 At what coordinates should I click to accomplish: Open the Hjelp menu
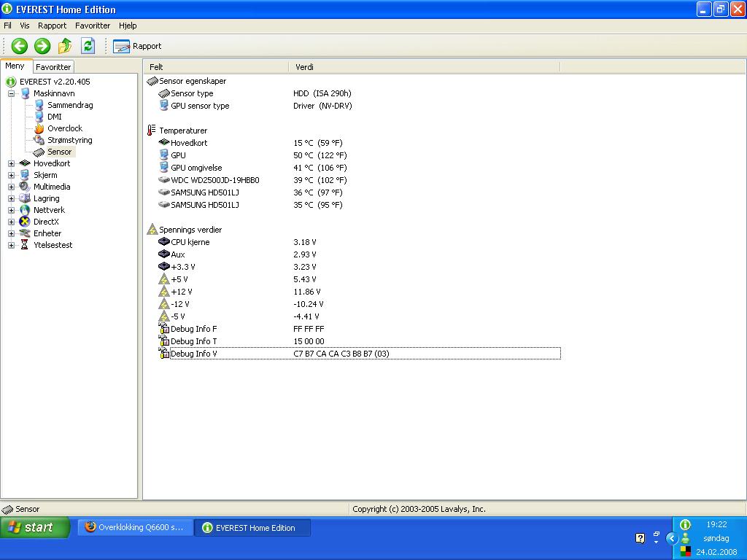point(128,26)
